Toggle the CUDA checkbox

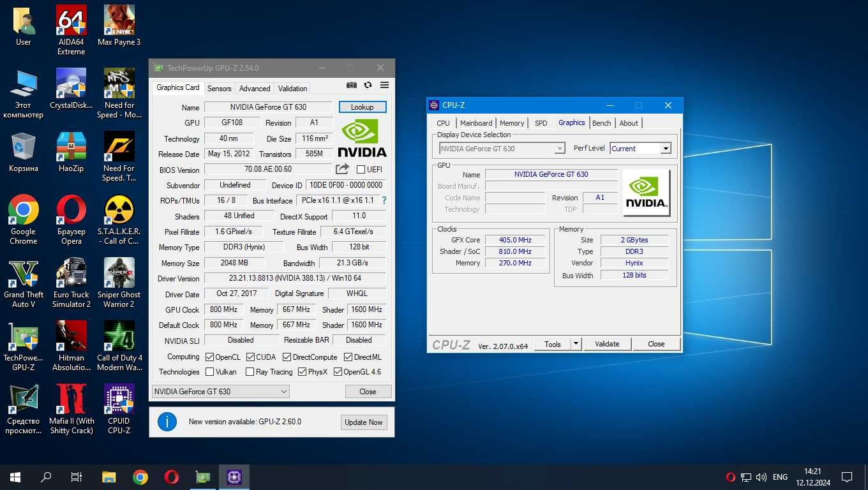[250, 357]
